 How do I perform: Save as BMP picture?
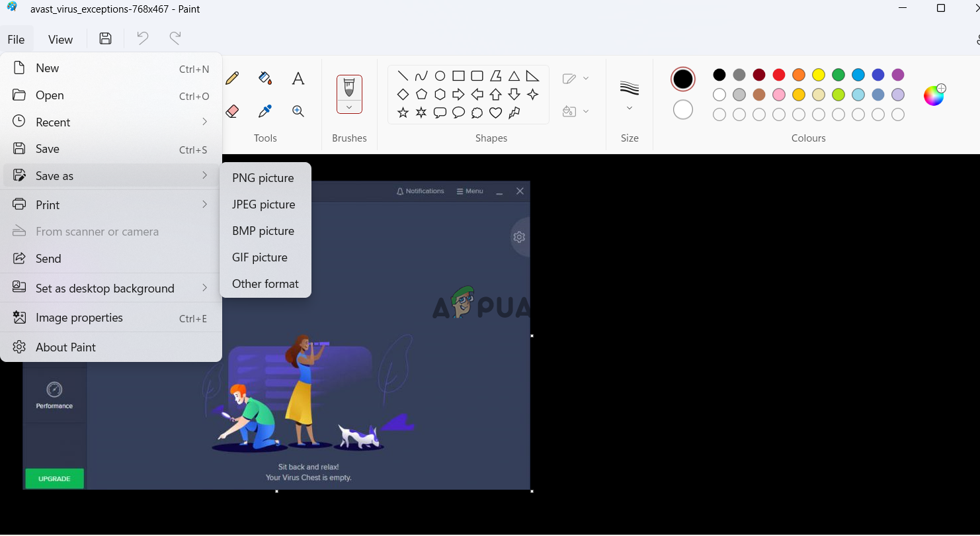point(265,231)
